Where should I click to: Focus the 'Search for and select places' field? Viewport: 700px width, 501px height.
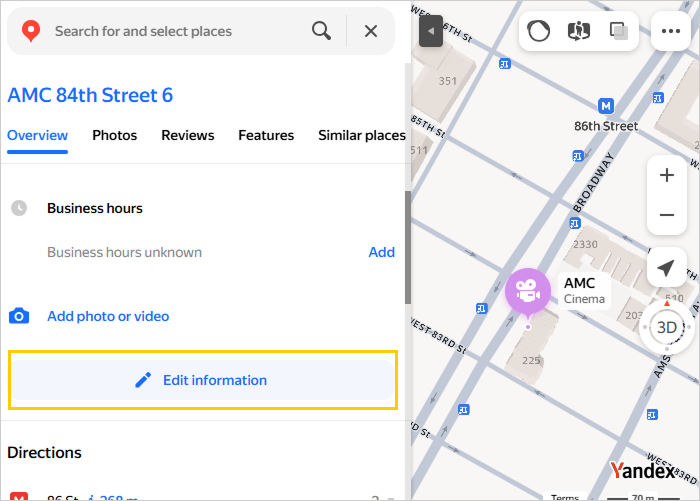(143, 31)
